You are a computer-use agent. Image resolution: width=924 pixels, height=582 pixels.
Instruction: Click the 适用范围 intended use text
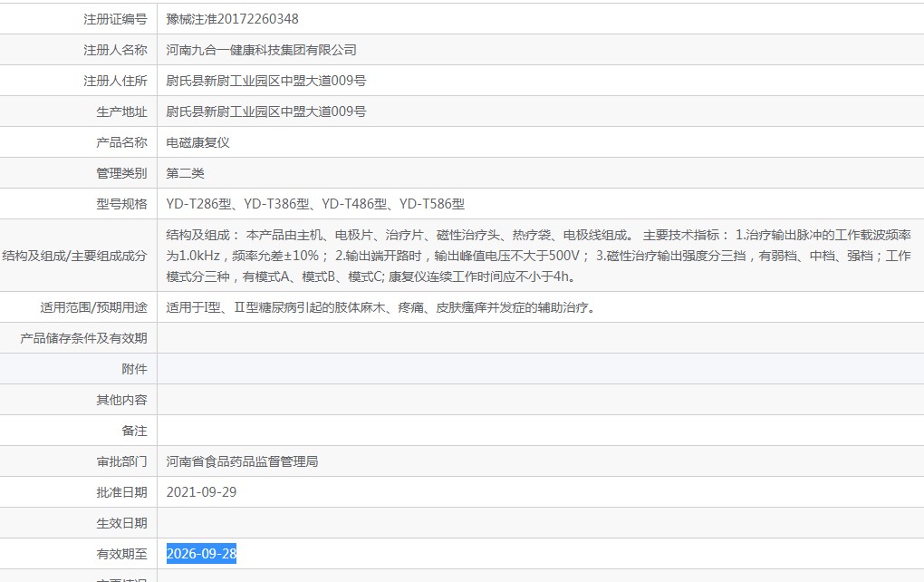[380, 307]
